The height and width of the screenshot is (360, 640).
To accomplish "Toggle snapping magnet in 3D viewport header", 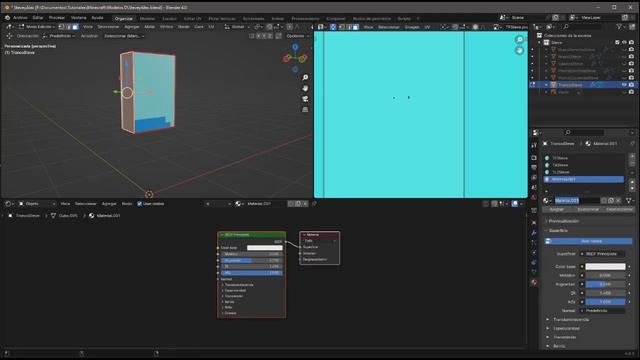I will point(269,27).
